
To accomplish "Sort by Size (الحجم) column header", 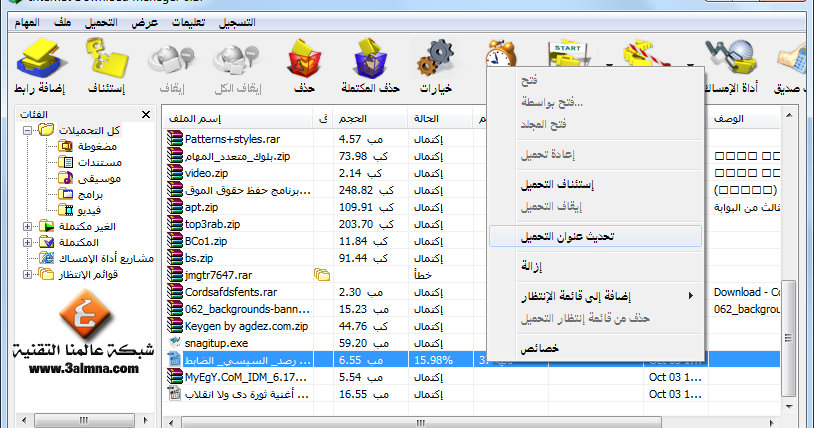I will [370, 119].
